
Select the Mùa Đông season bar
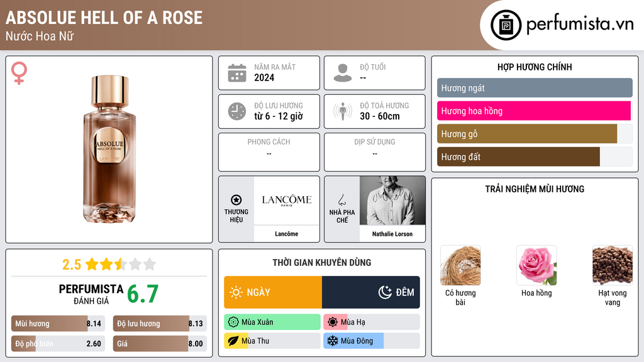[372, 341]
